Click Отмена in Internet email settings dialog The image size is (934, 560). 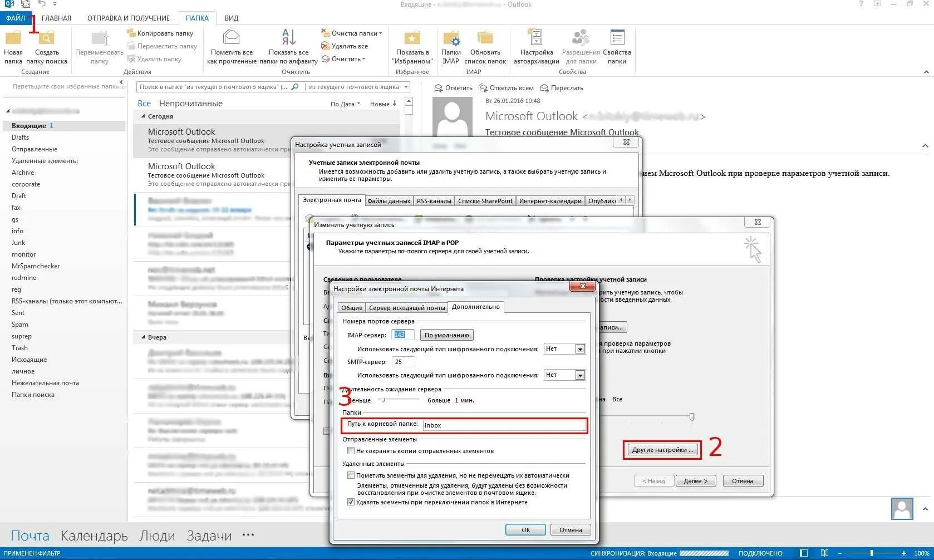[571, 530]
